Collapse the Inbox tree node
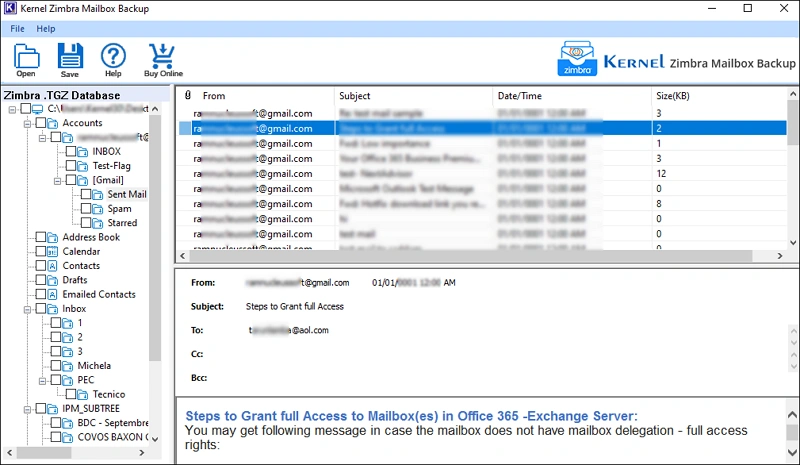Image resolution: width=800 pixels, height=465 pixels. point(28,309)
